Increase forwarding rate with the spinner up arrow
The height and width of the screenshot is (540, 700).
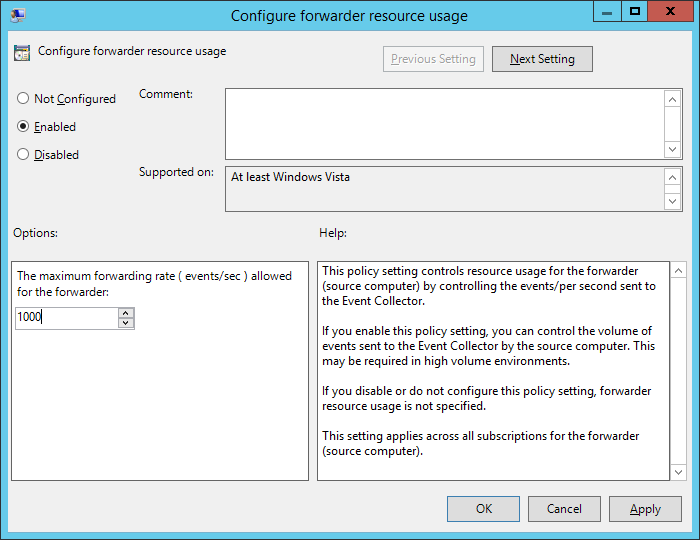pos(126,313)
